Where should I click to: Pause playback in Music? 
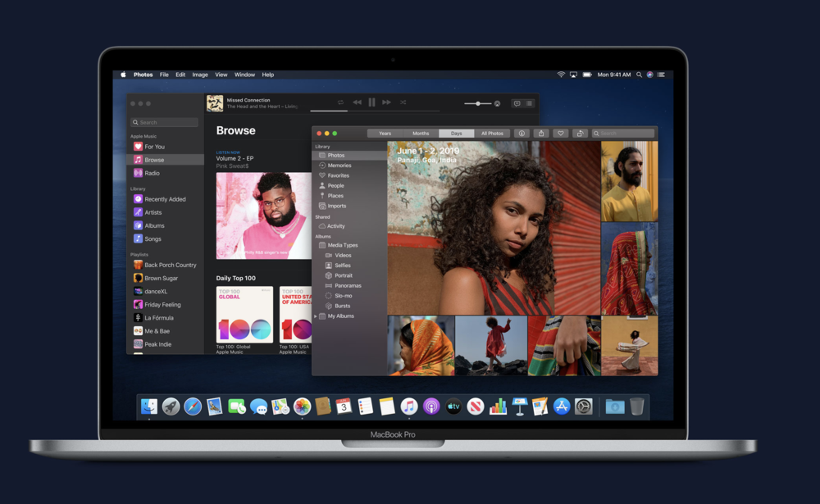371,102
